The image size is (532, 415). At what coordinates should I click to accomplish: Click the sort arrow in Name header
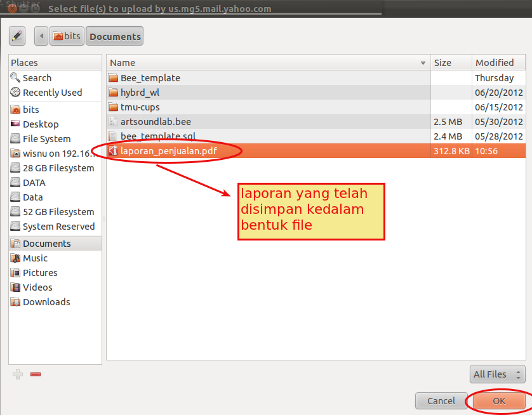point(423,63)
